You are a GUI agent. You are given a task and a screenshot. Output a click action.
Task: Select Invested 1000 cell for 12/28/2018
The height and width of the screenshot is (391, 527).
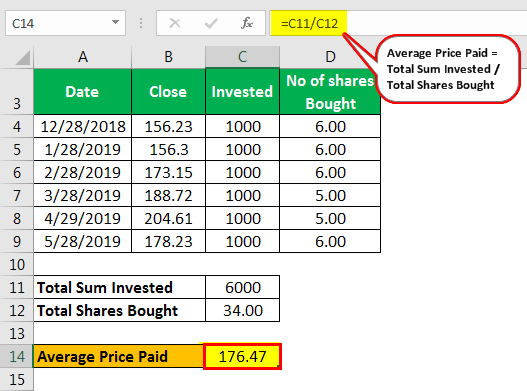point(242,126)
